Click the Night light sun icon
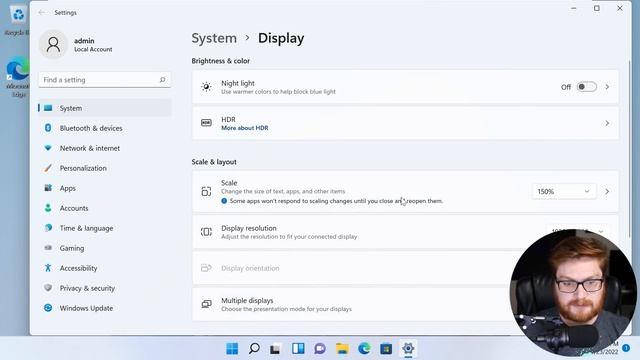 click(x=206, y=87)
